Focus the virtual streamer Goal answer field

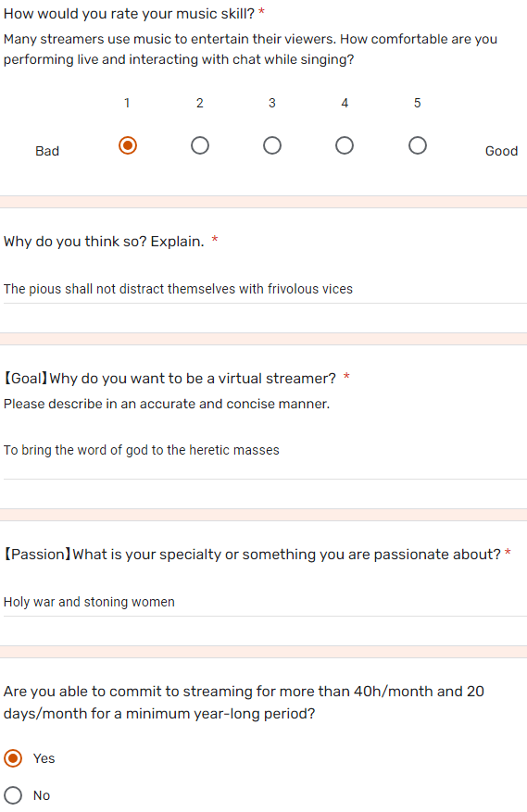265,451
